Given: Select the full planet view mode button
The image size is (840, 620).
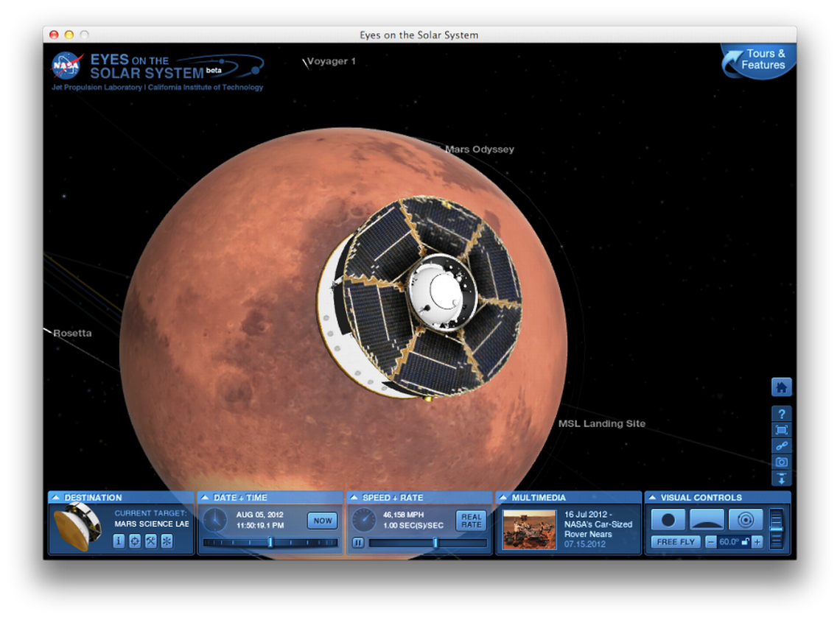Looking at the screenshot, I should 668,520.
